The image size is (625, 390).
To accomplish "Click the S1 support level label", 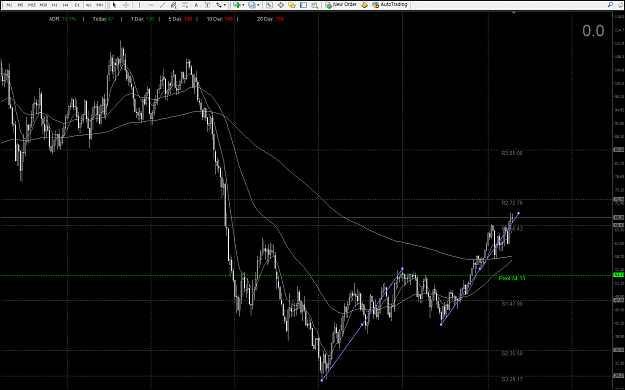I will point(512,303).
